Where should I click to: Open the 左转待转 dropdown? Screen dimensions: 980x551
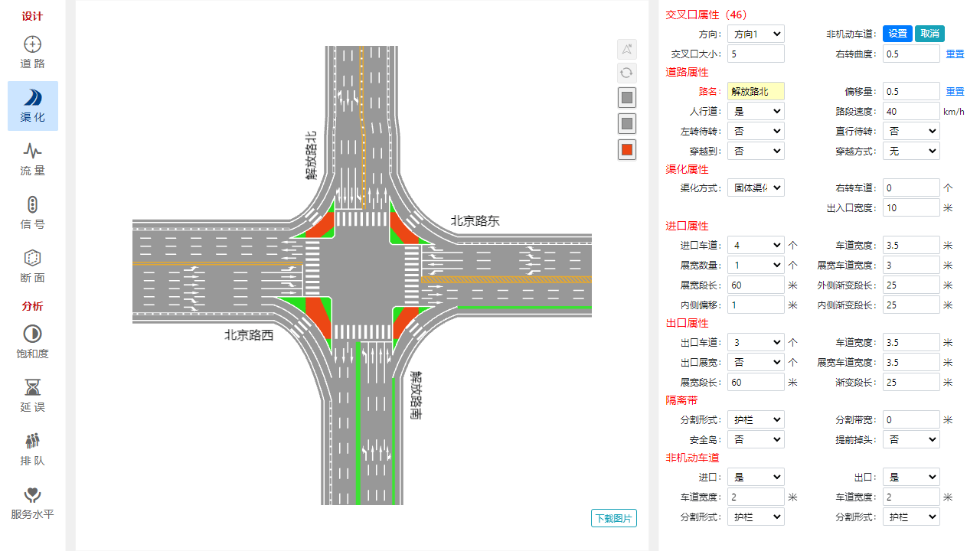point(756,131)
